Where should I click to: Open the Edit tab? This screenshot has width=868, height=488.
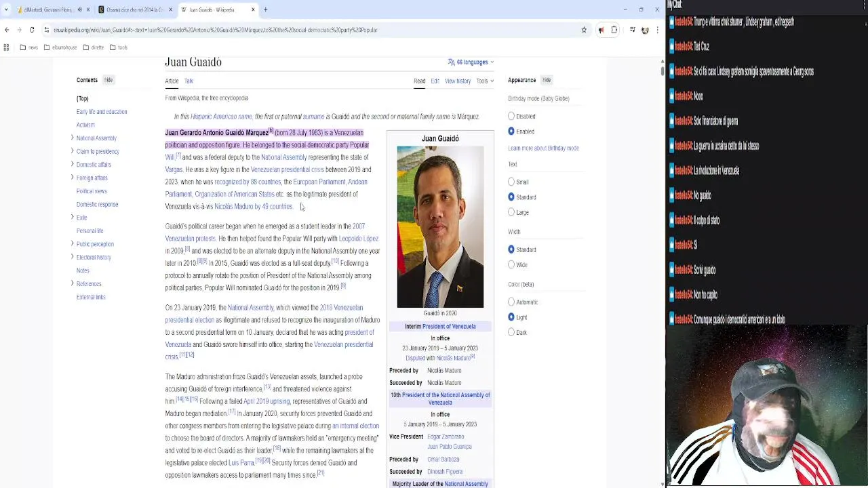click(x=435, y=81)
